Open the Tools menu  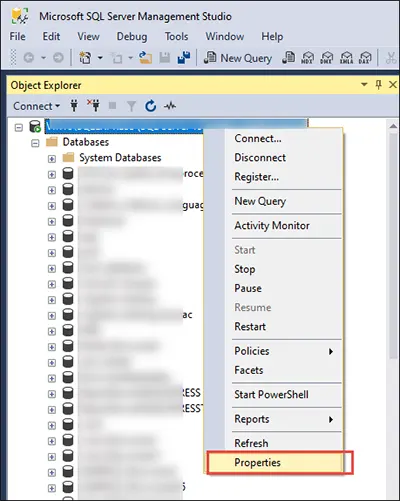tap(176, 36)
